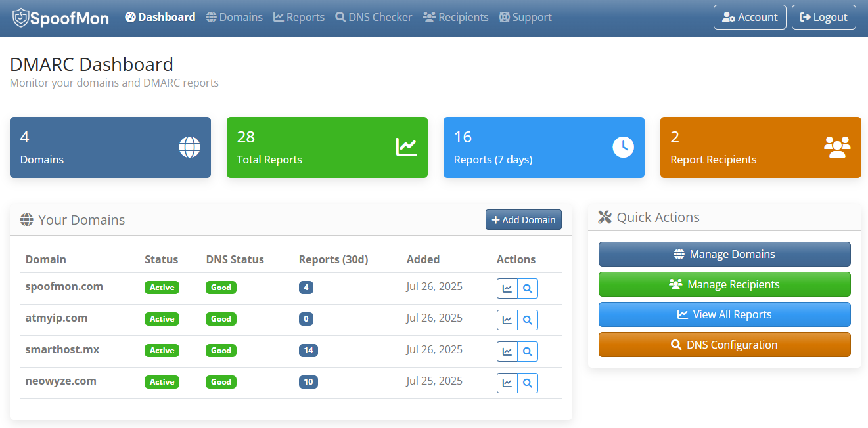Open the Total Reports summary card
Viewport: 868px width, 428px height.
click(x=327, y=147)
